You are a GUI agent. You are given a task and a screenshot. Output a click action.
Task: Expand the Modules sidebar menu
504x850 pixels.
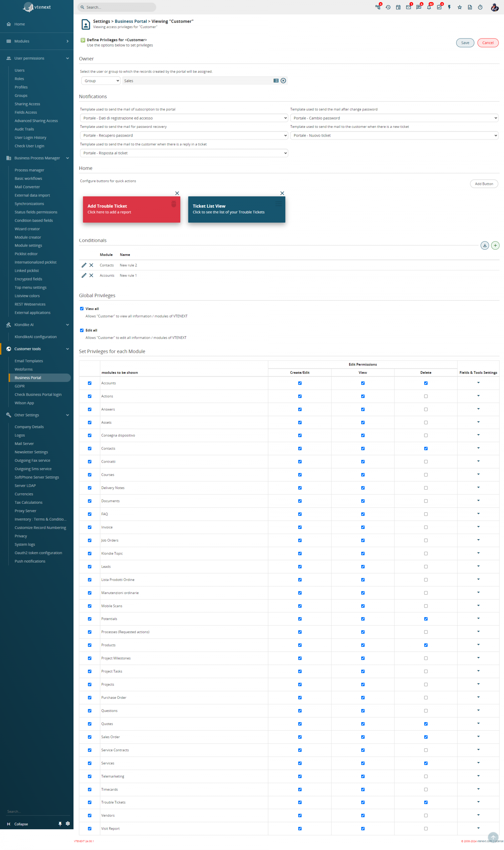[x=37, y=41]
